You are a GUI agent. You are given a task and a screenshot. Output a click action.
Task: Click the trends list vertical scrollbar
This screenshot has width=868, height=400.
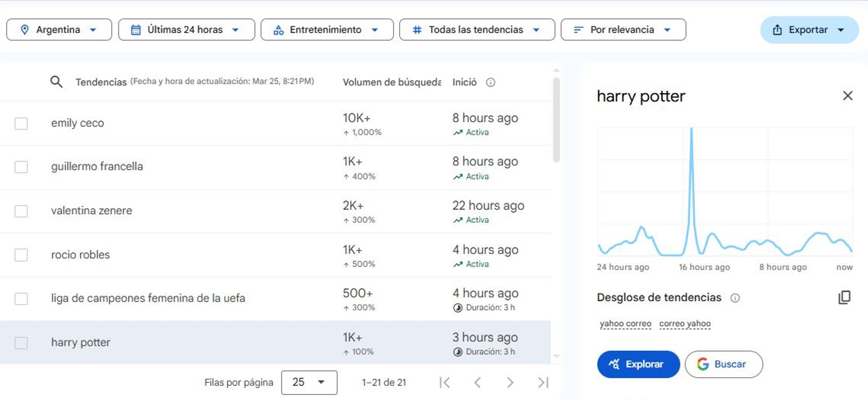[x=556, y=120]
